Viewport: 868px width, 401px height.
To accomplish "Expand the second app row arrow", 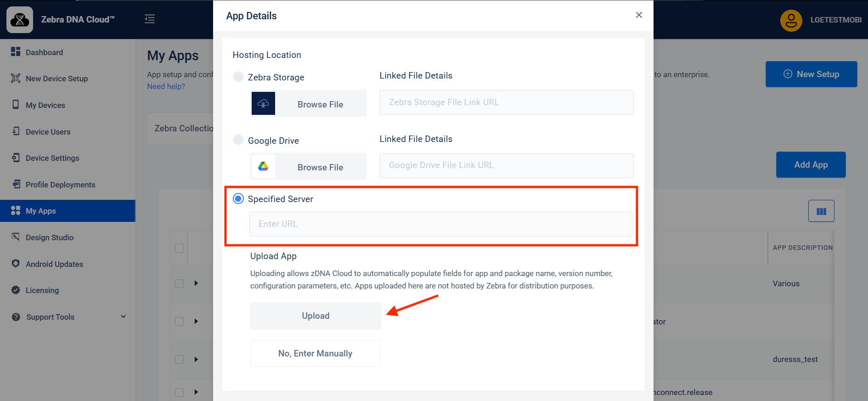I will (196, 322).
